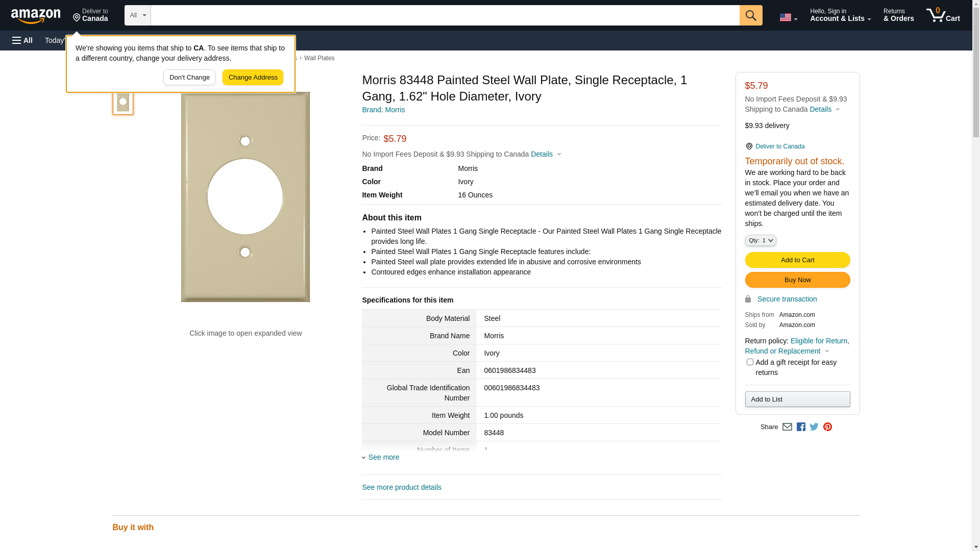This screenshot has width=980, height=551.
Task: Open the Qty quantity dropdown
Action: click(760, 240)
